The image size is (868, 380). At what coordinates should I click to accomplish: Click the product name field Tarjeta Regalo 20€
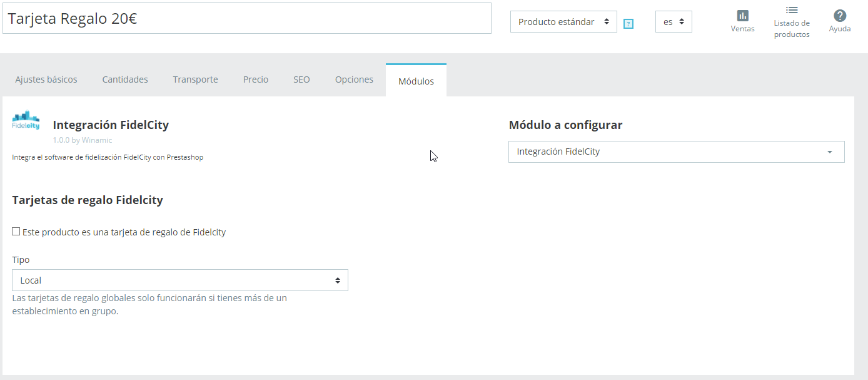point(247,19)
